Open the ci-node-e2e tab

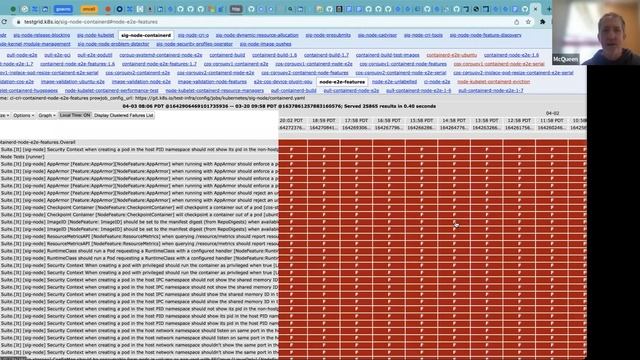437,82
